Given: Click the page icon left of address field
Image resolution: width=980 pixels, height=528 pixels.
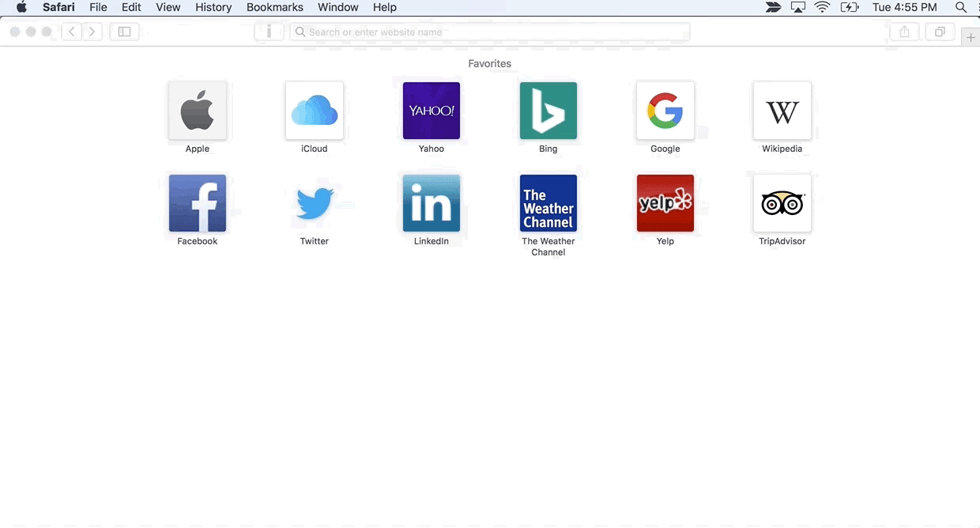Looking at the screenshot, I should pyautogui.click(x=269, y=32).
